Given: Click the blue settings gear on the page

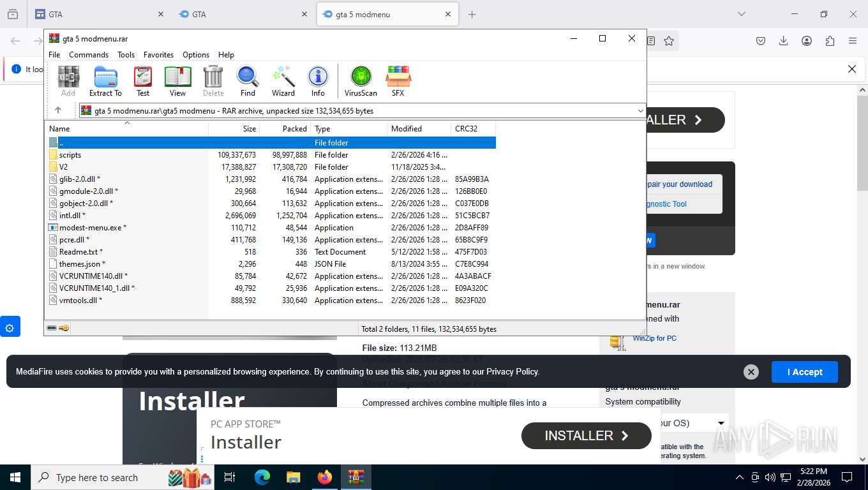Looking at the screenshot, I should (10, 328).
